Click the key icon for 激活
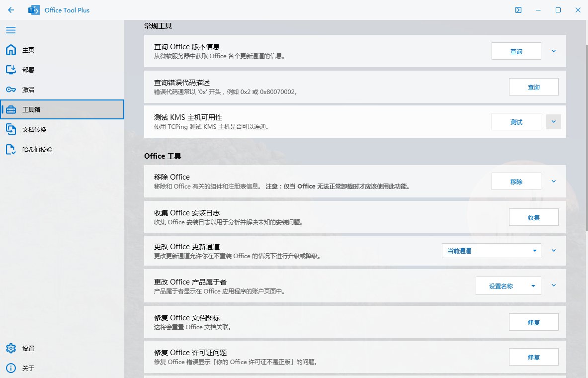Screen dimensions: 588x378 (11, 90)
